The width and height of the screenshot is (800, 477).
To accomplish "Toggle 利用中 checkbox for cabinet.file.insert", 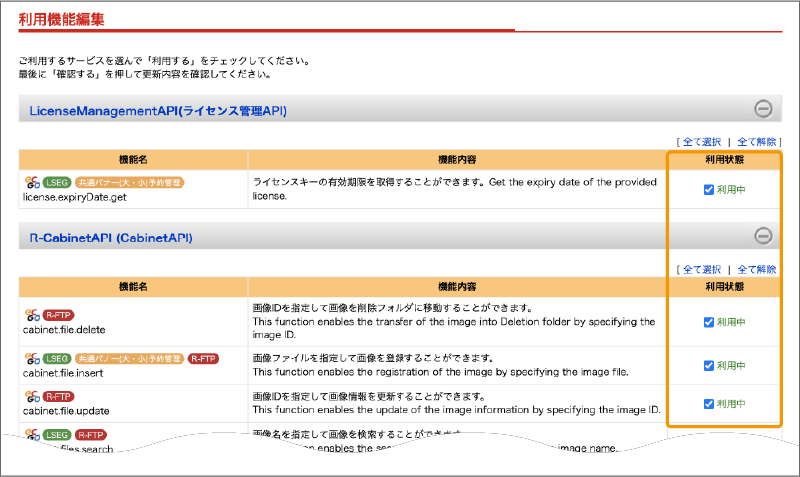I will (709, 366).
